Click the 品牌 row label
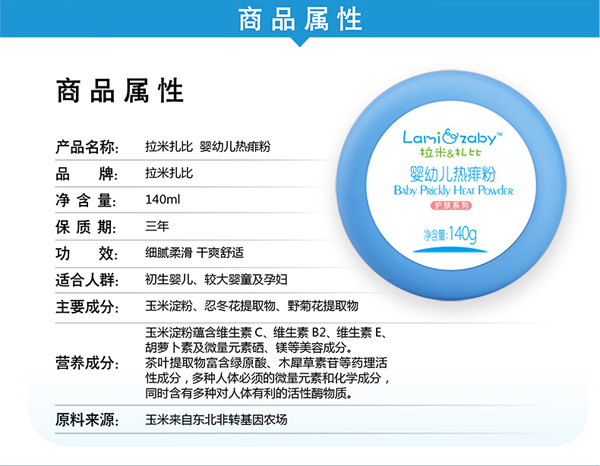The width and height of the screenshot is (600, 466). (x=88, y=172)
